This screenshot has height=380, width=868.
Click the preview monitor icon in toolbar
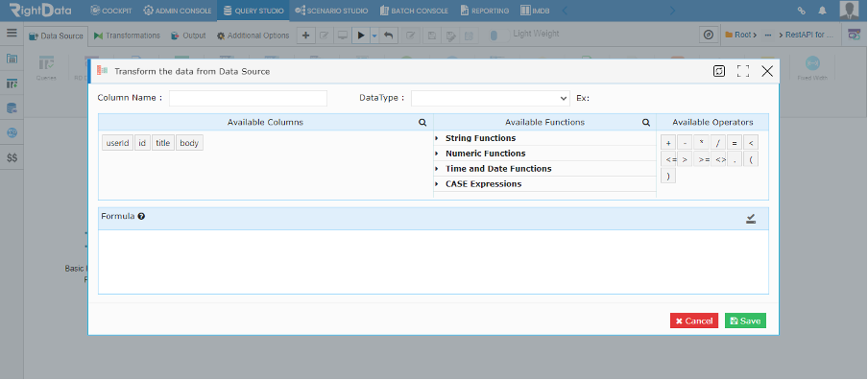pyautogui.click(x=343, y=36)
